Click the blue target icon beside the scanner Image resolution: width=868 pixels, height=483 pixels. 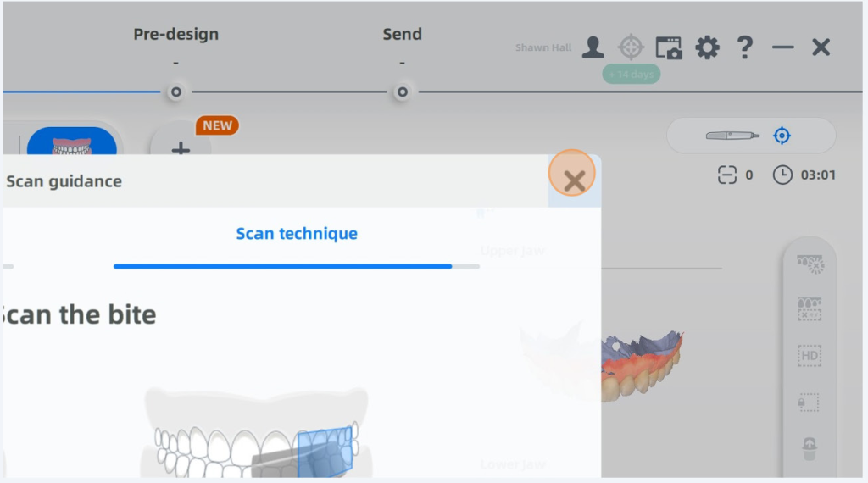(x=782, y=136)
